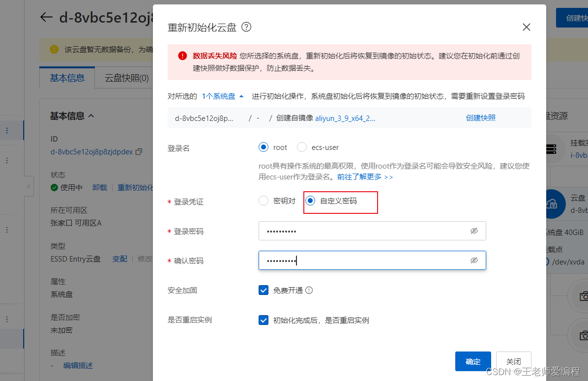588x381 pixels.
Task: Select root as login name
Action: click(264, 147)
